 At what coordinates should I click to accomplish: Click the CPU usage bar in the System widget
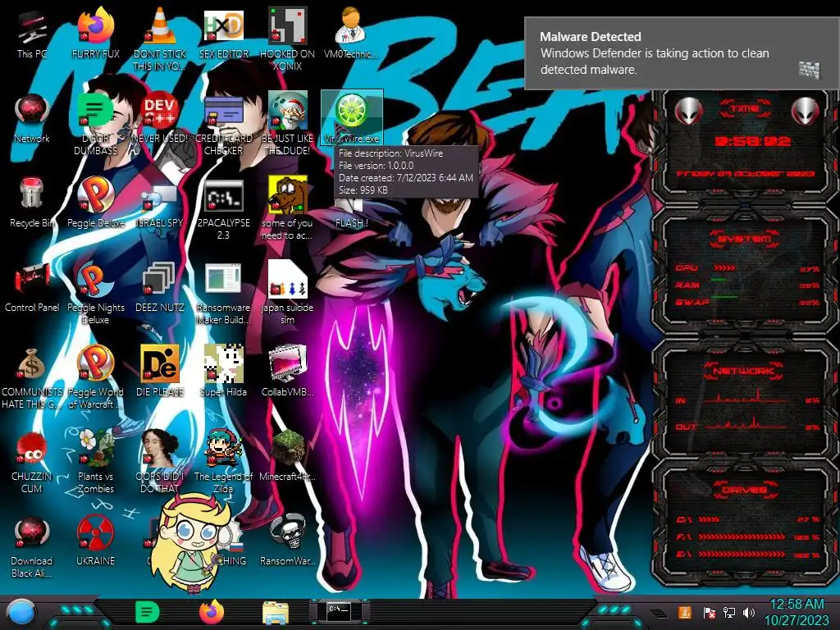tap(724, 268)
